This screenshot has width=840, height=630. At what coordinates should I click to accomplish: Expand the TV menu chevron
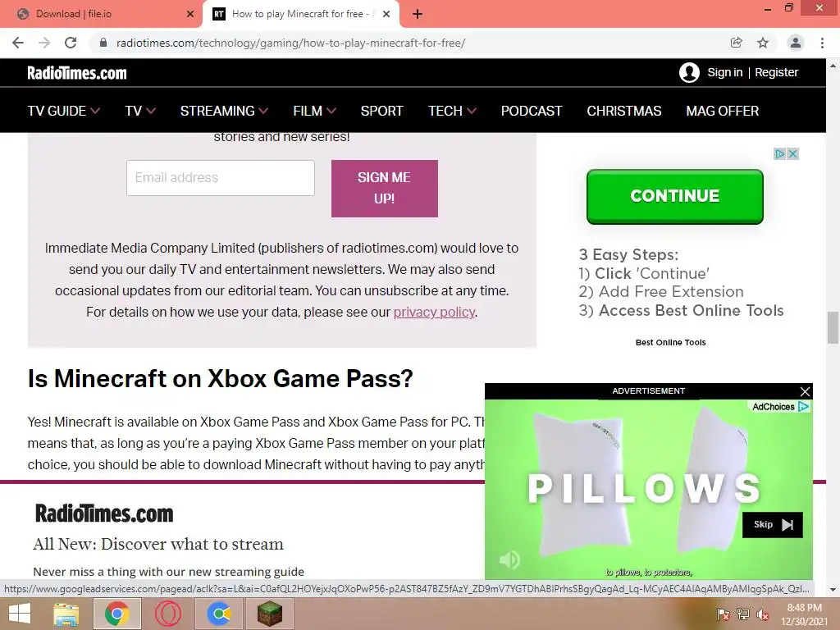(x=151, y=111)
